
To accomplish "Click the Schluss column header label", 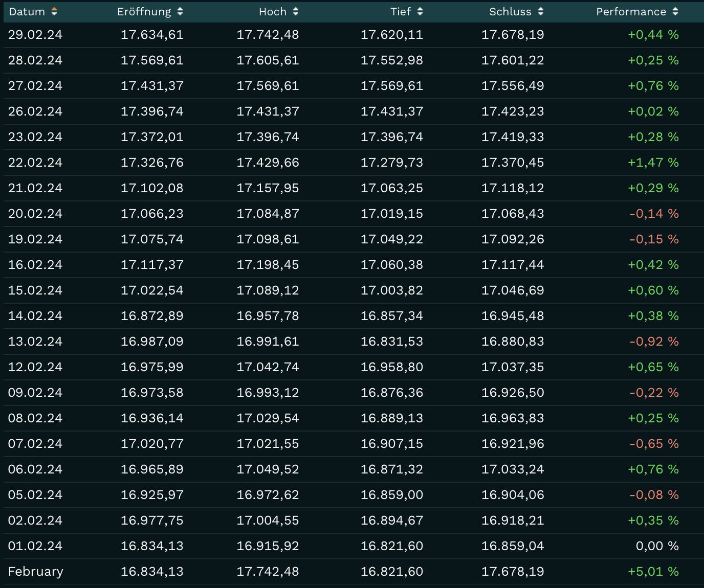I will click(510, 12).
